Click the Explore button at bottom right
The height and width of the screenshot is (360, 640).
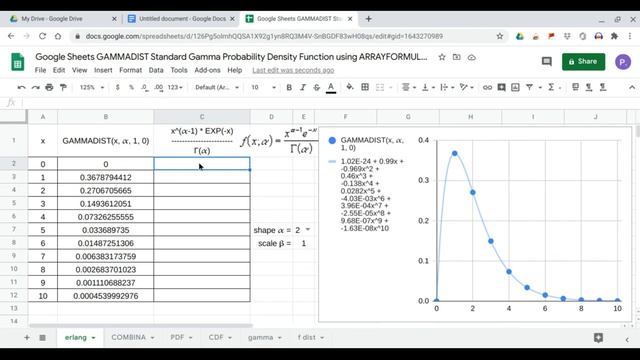coord(598,338)
